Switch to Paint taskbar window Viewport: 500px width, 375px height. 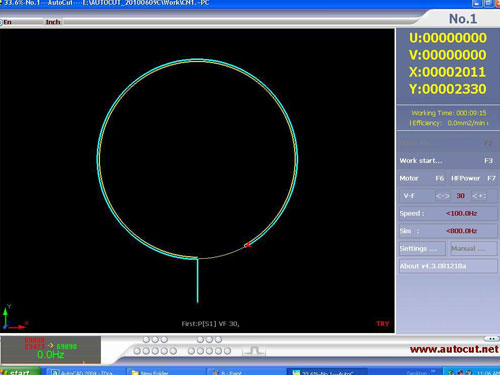tap(245, 372)
